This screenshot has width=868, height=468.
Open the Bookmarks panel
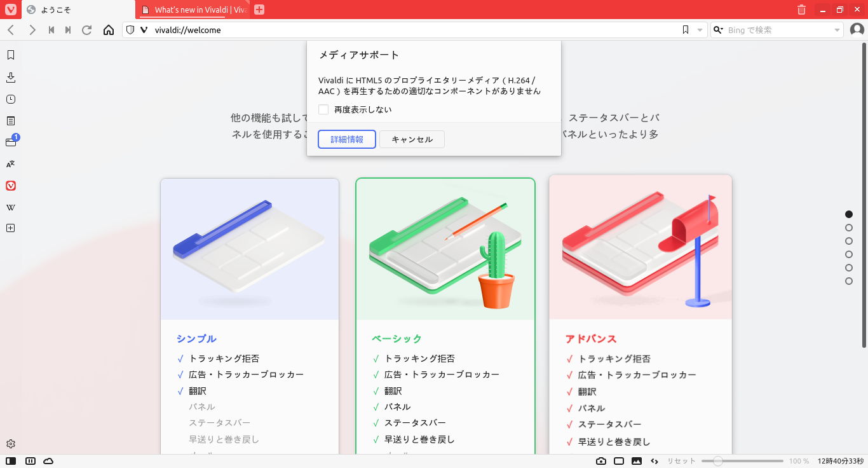tap(11, 55)
